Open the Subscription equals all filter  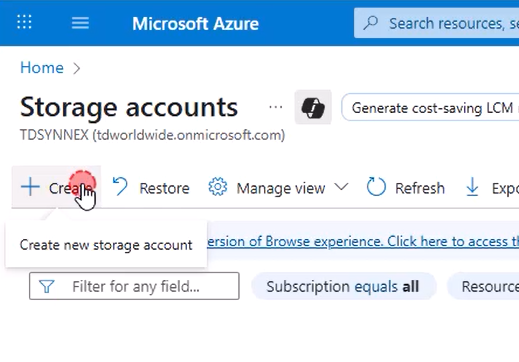[343, 286]
